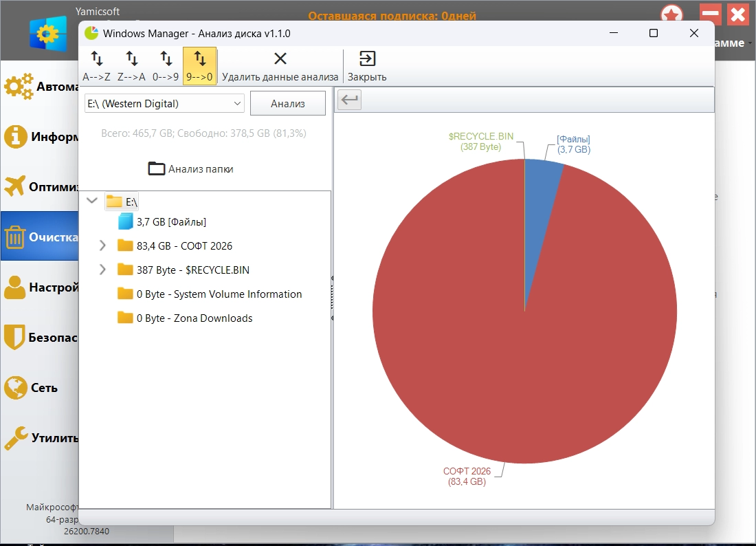The height and width of the screenshot is (546, 756).
Task: Maximize the Анализ диска window
Action: coord(654,33)
